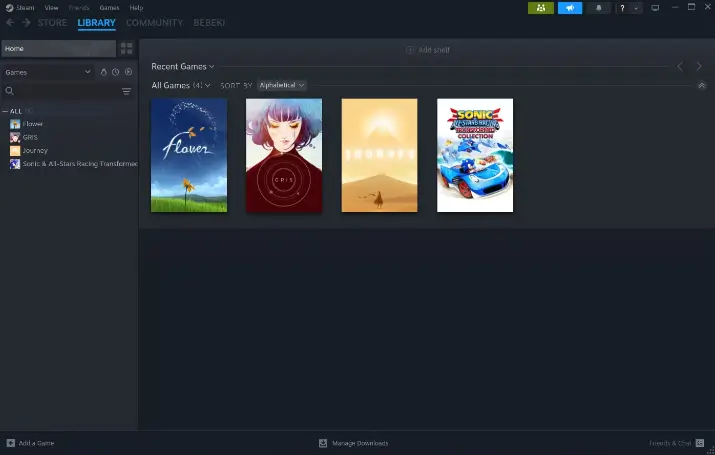Screen dimensions: 715x455
Task: Collapse the shelf with double-chevron icon
Action: [x=702, y=85]
